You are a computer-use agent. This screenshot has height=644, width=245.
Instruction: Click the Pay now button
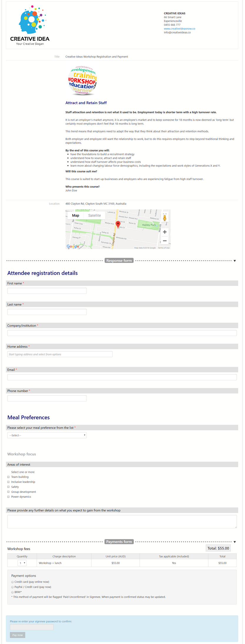coord(18,635)
